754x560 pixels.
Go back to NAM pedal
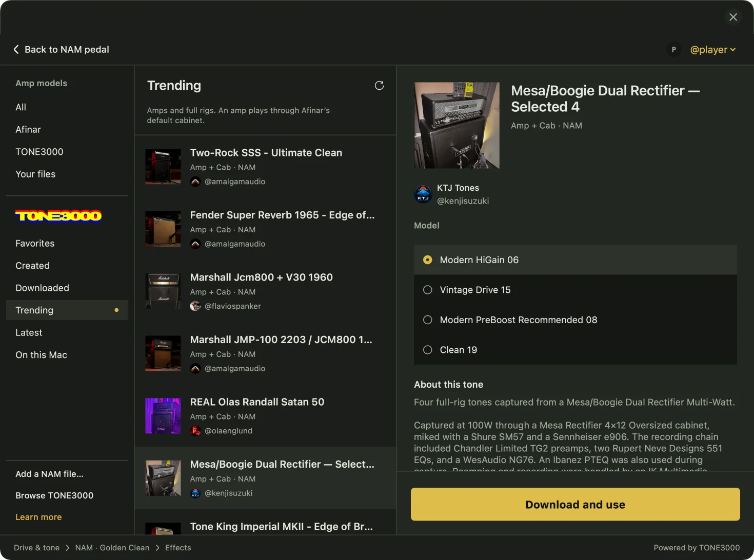[61, 49]
